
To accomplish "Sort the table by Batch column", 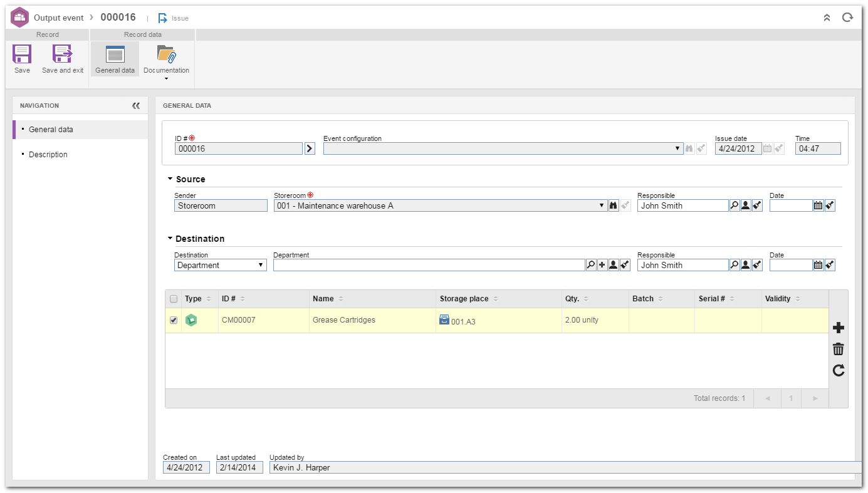I will pos(662,299).
